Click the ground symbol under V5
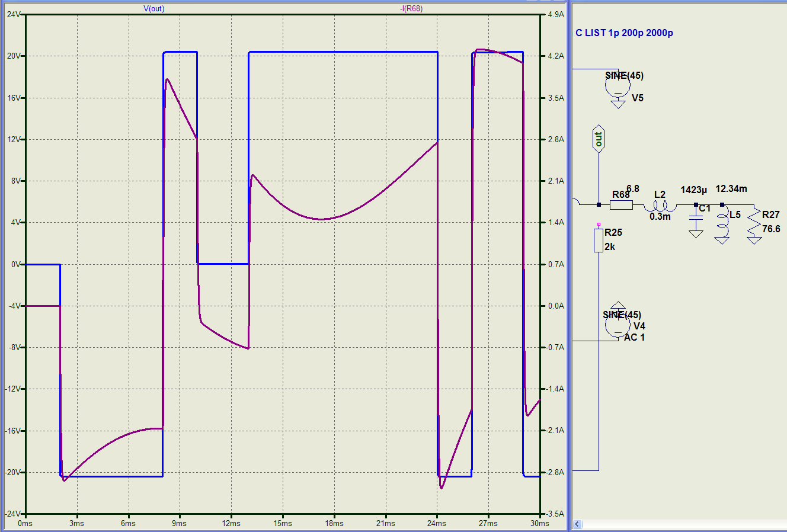 pos(618,104)
